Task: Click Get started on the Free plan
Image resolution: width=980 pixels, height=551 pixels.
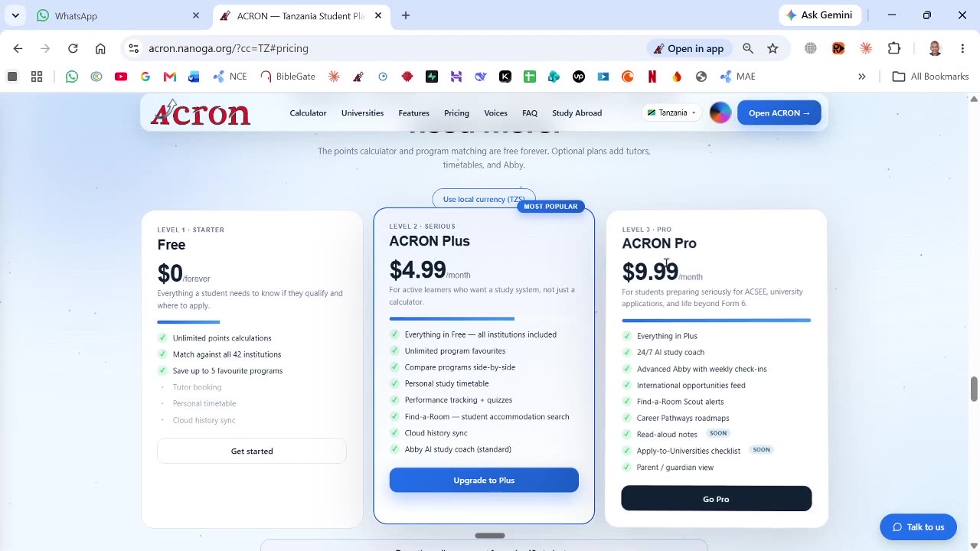Action: (x=252, y=451)
